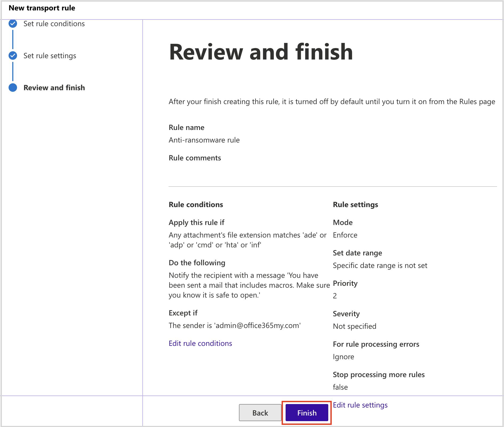Click the 'Notify the recipient with a message' text

click(249, 285)
